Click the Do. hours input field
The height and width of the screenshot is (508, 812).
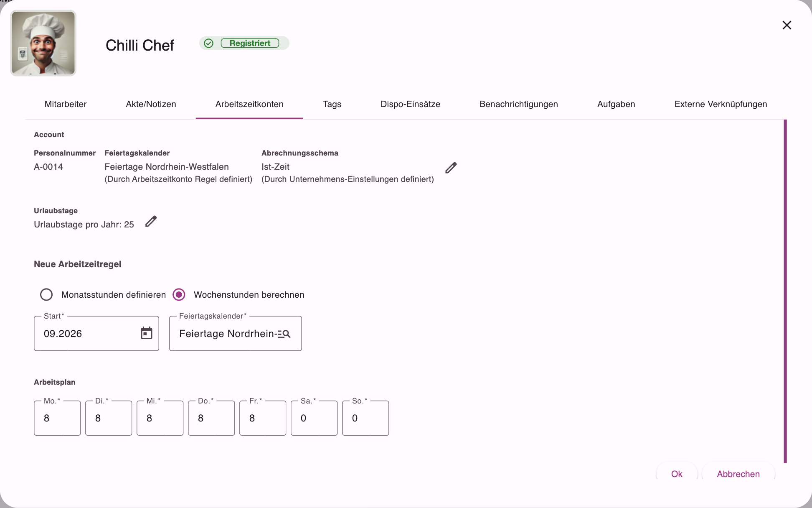pos(211,418)
